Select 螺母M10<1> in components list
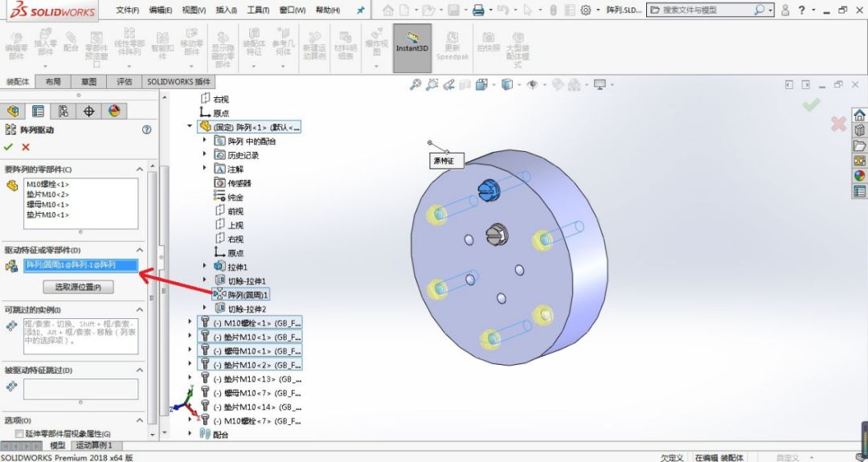 point(47,205)
